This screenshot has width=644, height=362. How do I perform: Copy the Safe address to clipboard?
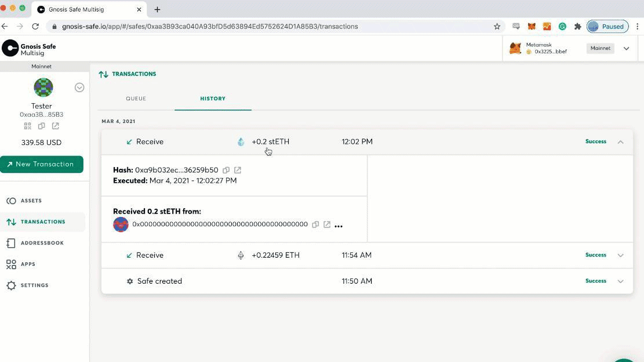tap(41, 126)
